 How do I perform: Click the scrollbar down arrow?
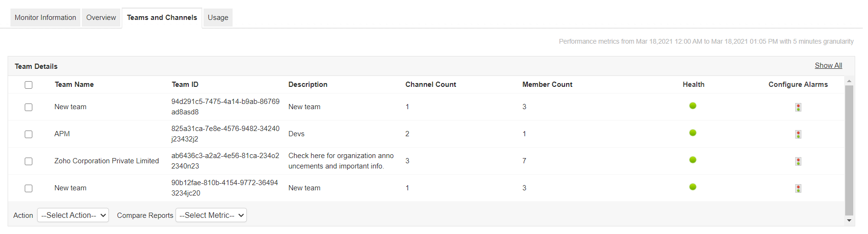pos(849,220)
